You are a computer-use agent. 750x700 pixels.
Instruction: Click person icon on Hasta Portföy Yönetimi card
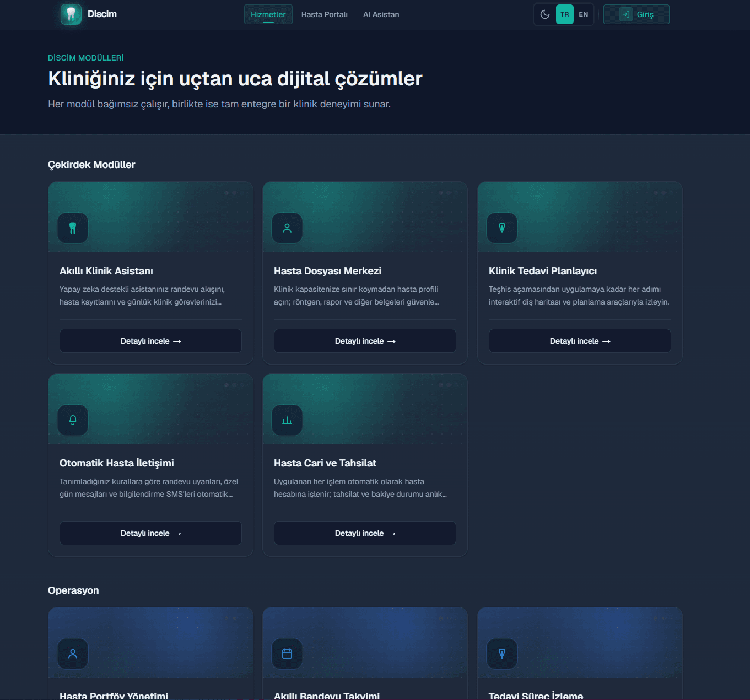click(73, 654)
